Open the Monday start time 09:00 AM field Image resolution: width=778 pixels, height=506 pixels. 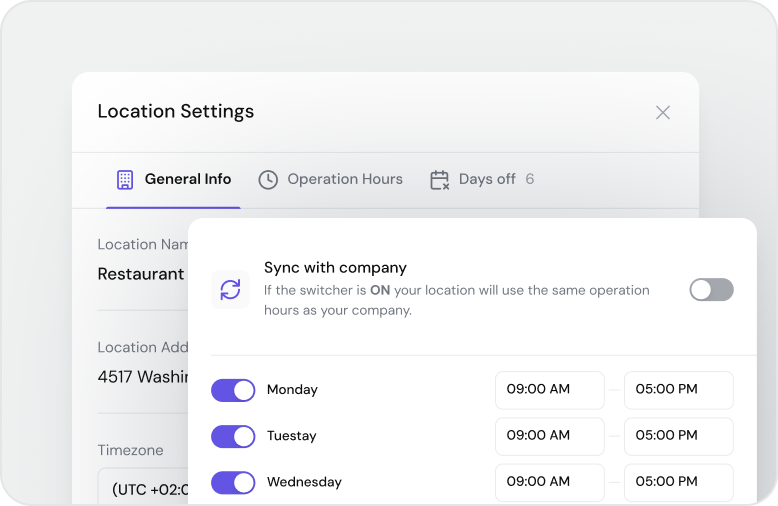pos(549,390)
